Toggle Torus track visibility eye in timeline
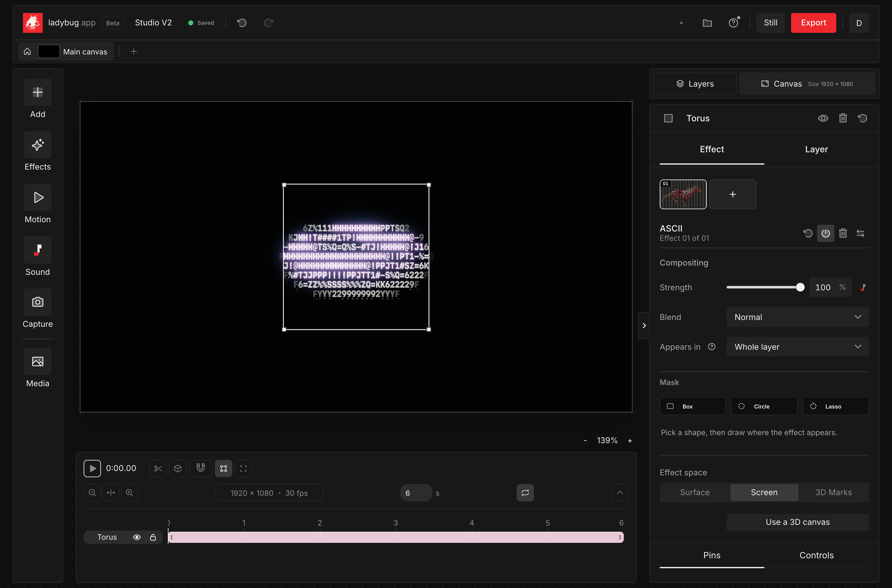 (137, 537)
